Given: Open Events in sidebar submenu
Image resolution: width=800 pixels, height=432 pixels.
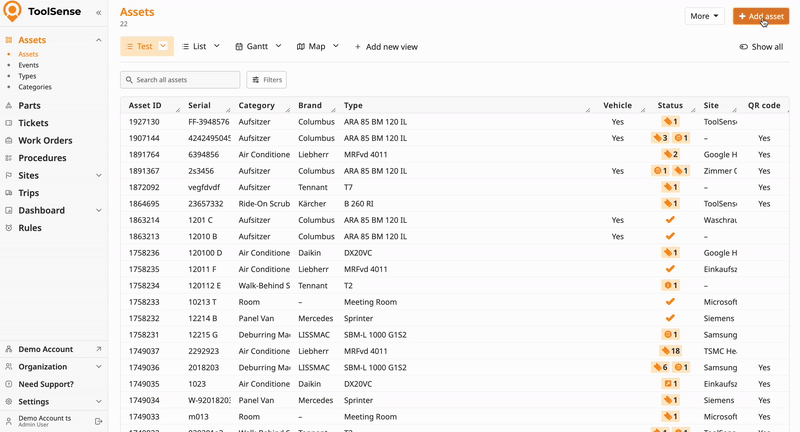Looking at the screenshot, I should tap(29, 65).
